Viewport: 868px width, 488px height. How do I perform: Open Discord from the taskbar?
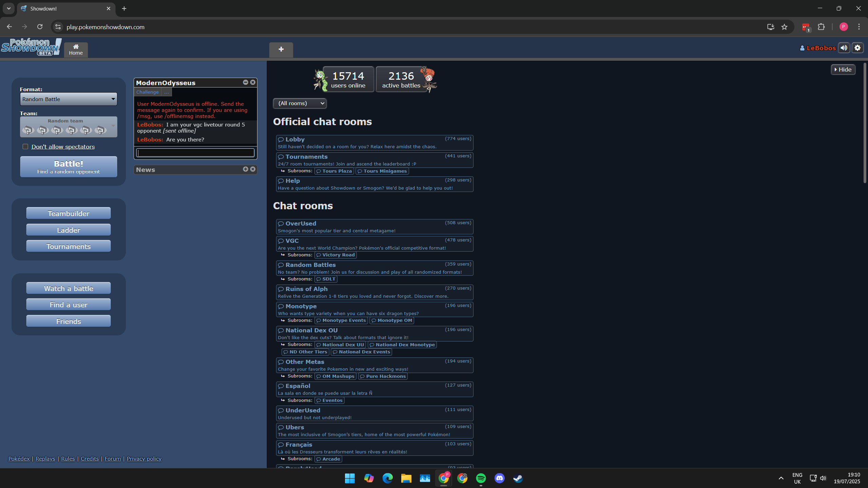point(499,478)
